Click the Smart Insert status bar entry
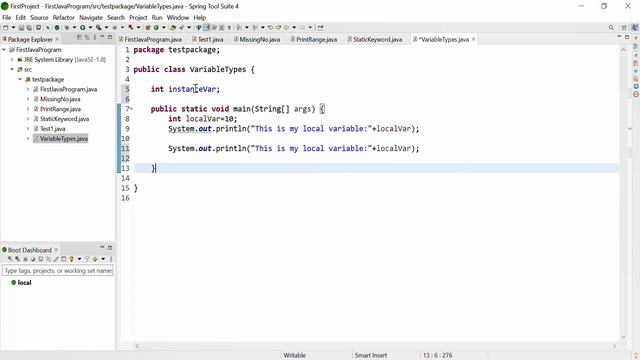The image size is (640, 360). [371, 355]
